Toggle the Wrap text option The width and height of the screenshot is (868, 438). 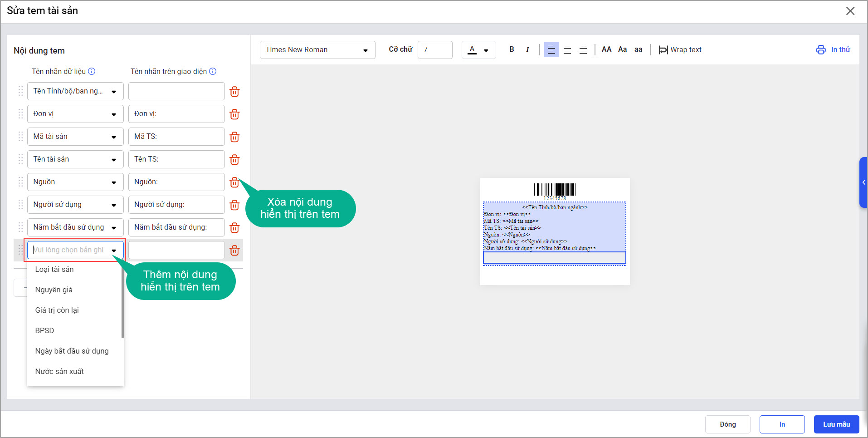pyautogui.click(x=680, y=49)
